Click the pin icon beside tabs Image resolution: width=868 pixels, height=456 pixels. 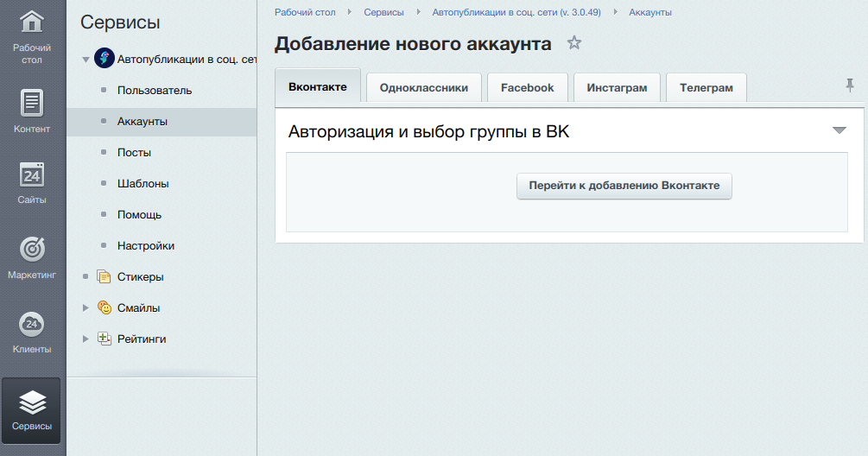click(x=850, y=85)
